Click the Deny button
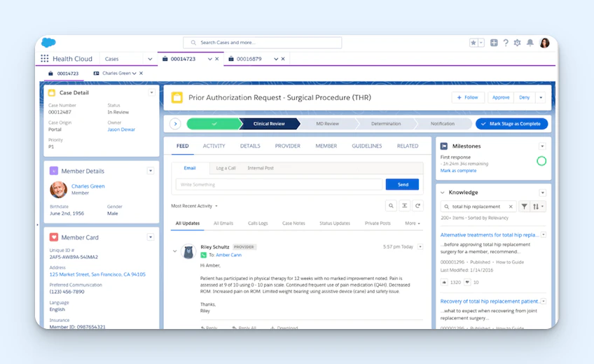Viewport: 594px width, 364px height. (524, 97)
